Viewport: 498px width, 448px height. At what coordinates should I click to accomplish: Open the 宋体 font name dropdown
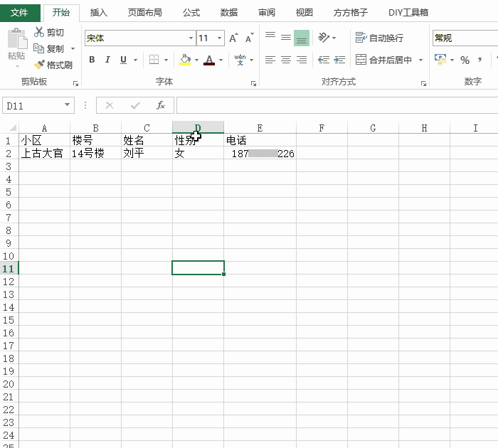[x=191, y=38]
